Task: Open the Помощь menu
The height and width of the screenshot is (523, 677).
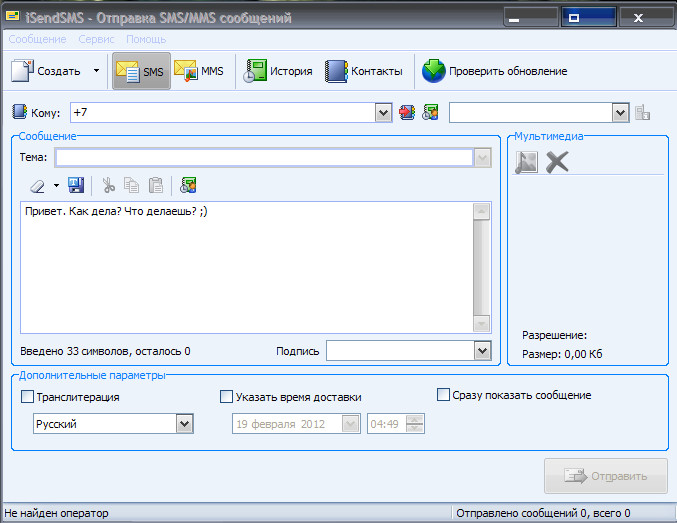Action: click(146, 39)
